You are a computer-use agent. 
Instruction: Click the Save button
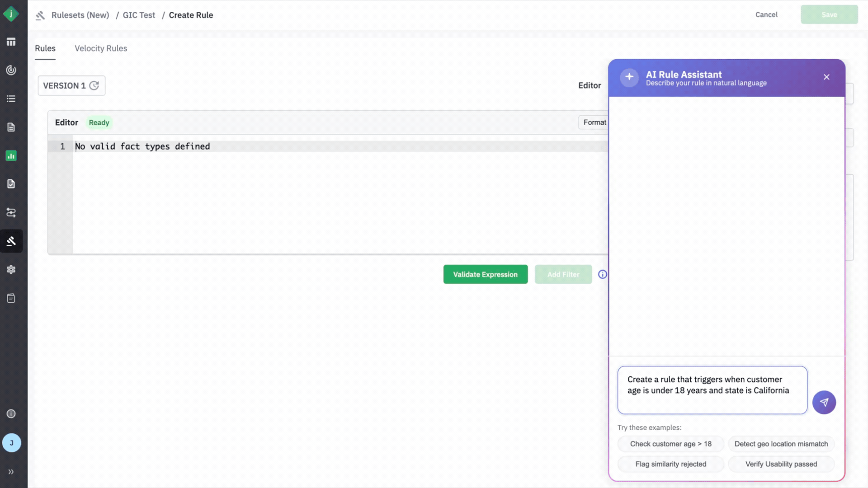coord(829,14)
